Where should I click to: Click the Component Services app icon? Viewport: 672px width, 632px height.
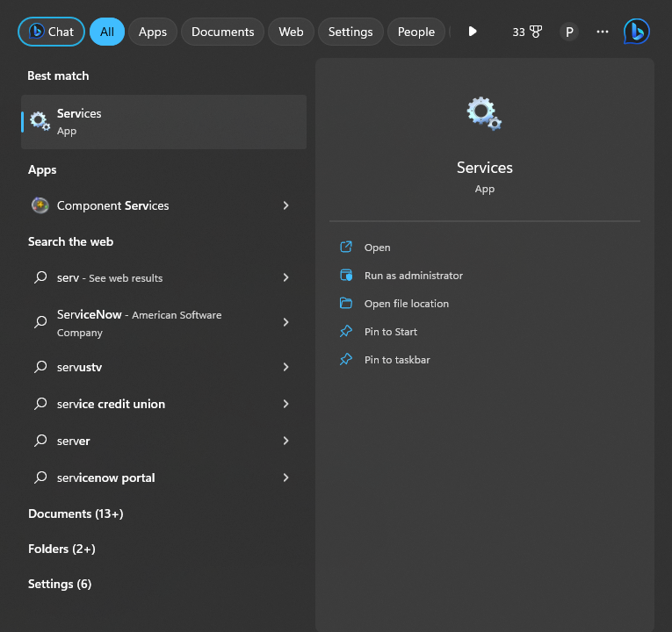40,205
